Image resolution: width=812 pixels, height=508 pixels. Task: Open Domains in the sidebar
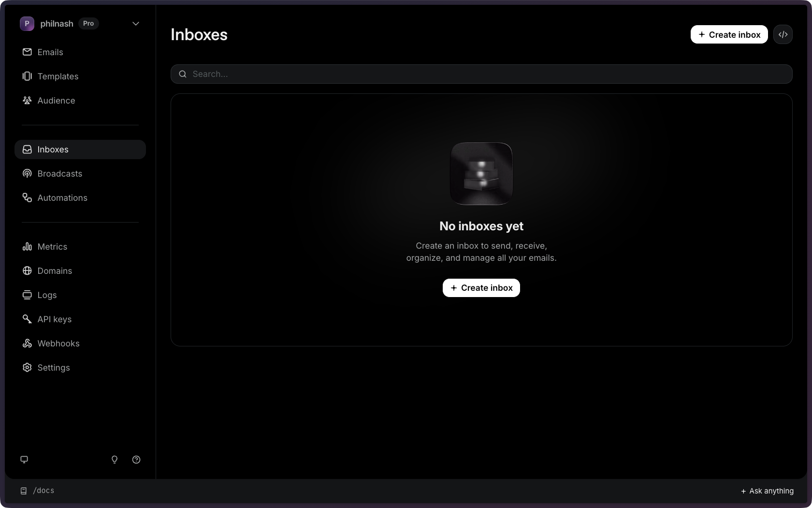(x=80, y=271)
